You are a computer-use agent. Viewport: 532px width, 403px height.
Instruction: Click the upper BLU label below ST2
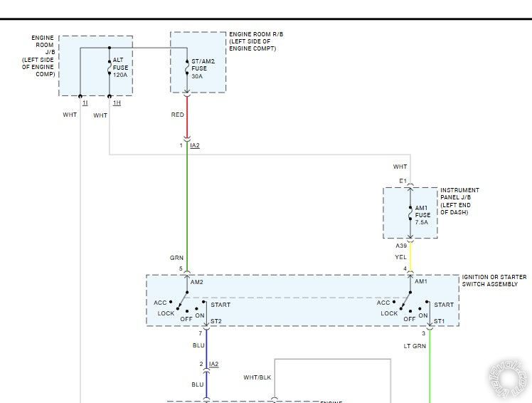[198, 345]
